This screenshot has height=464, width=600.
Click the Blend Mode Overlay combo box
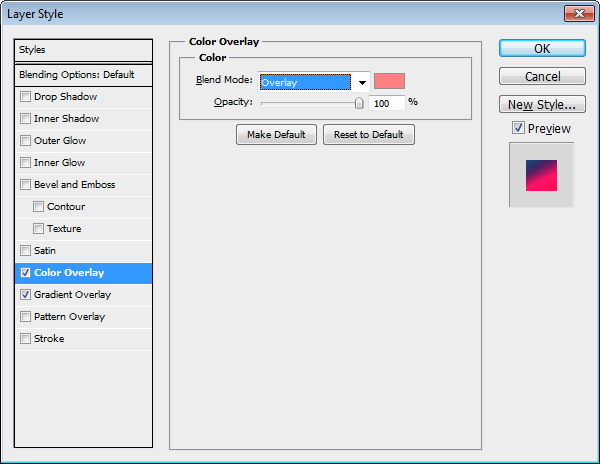pos(305,83)
